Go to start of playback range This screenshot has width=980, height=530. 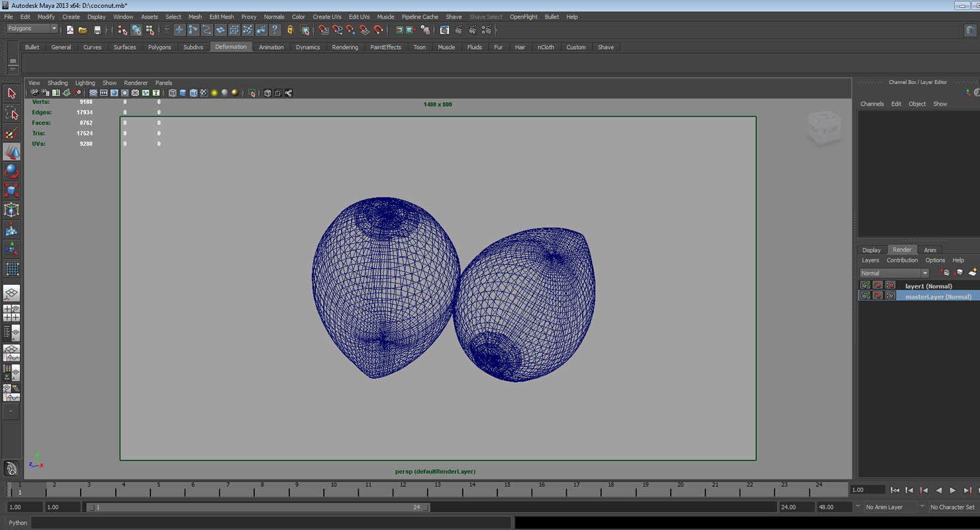(895, 490)
